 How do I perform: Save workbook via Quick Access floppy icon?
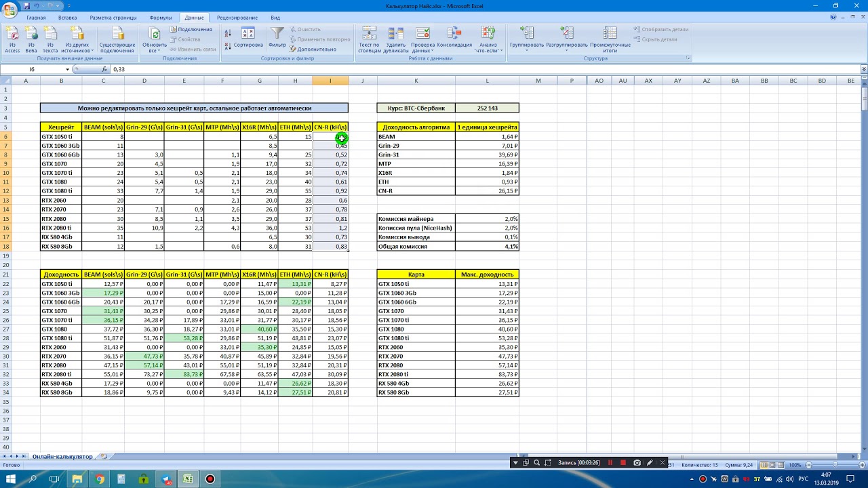click(x=26, y=5)
